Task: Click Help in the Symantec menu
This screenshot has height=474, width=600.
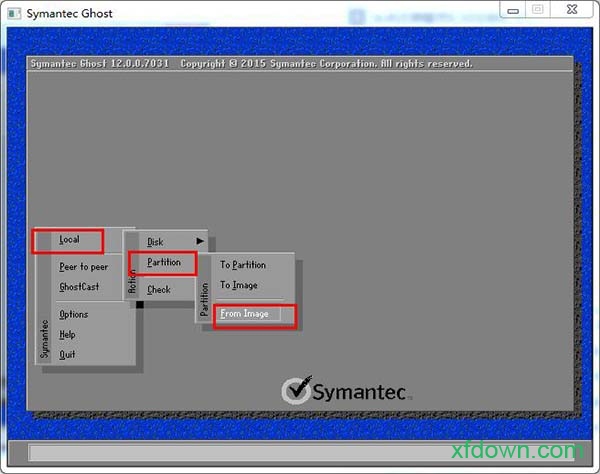Action: click(x=67, y=334)
